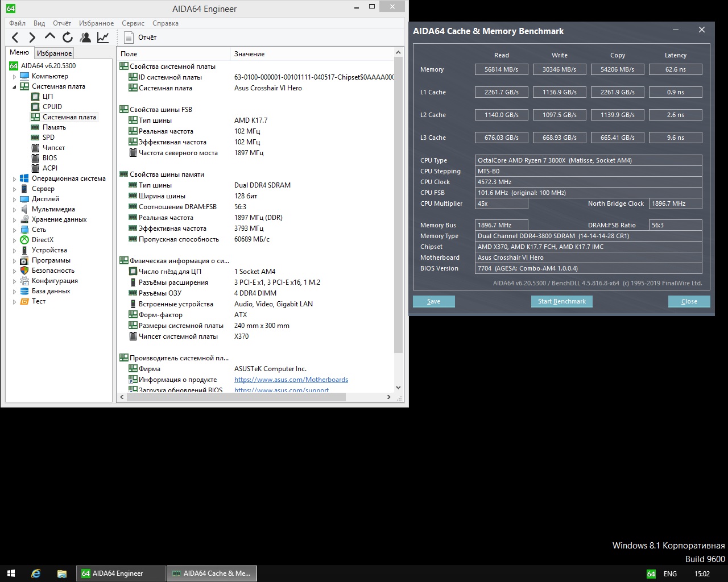
Task: Select the Системная плата item under motherboard
Action: click(x=64, y=117)
